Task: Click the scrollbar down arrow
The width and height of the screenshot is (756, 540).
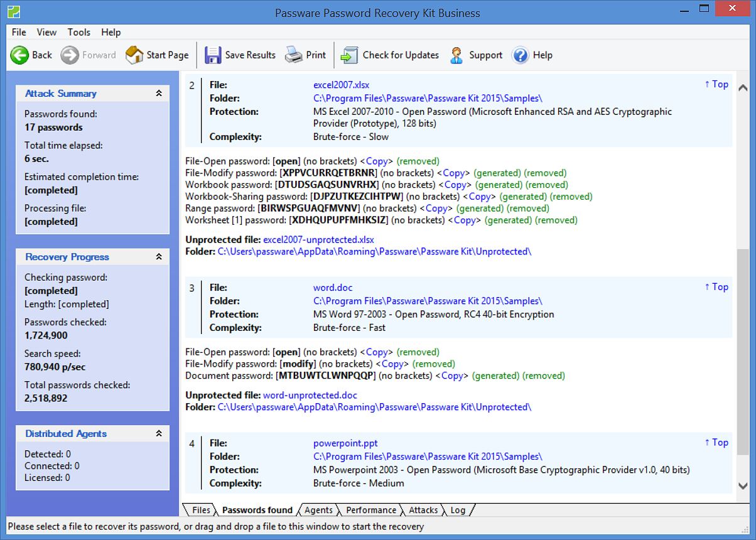Action: pos(743,486)
